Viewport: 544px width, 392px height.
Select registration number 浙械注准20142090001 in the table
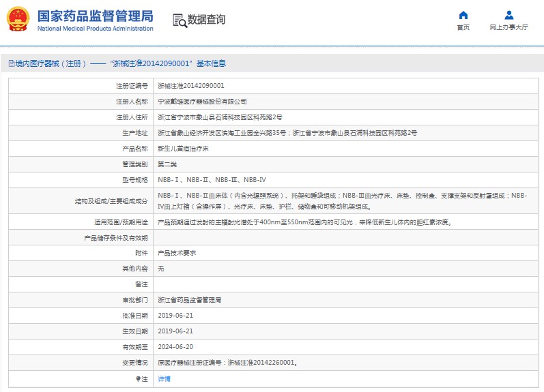(191, 86)
